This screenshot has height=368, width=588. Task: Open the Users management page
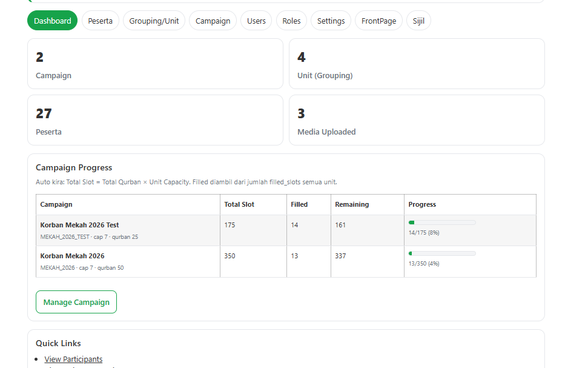coord(256,20)
